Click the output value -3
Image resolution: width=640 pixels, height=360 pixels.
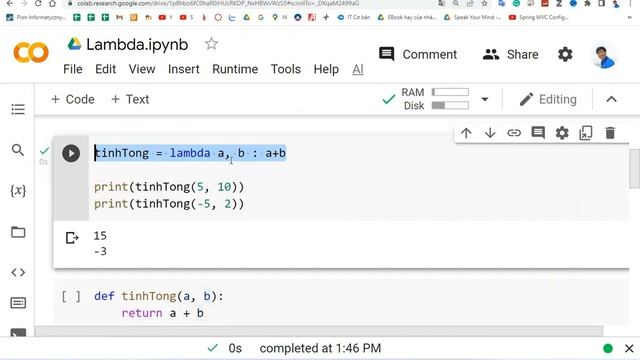click(x=100, y=251)
